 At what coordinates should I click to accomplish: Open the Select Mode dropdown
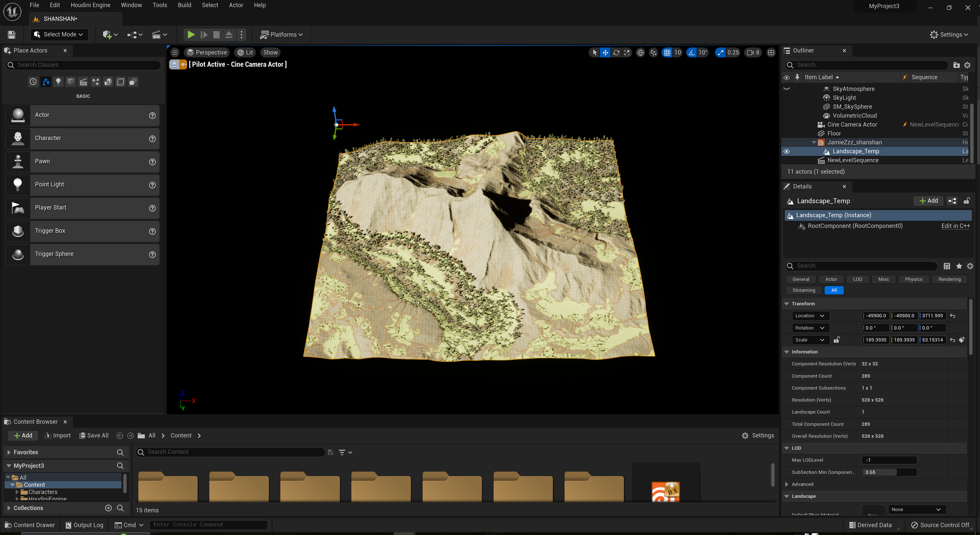pos(59,35)
